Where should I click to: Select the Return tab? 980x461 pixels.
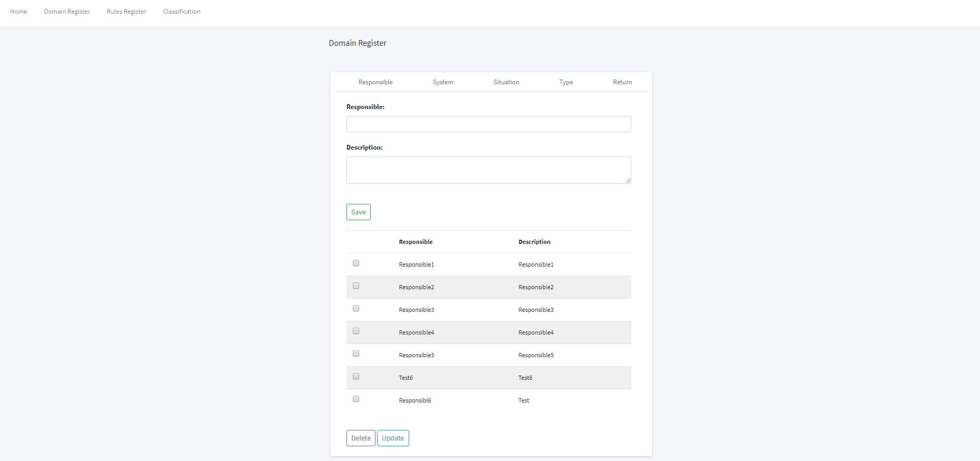point(622,82)
